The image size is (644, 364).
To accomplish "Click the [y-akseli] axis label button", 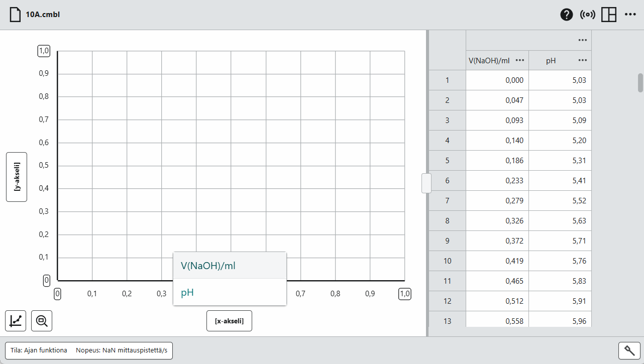I will click(x=17, y=177).
